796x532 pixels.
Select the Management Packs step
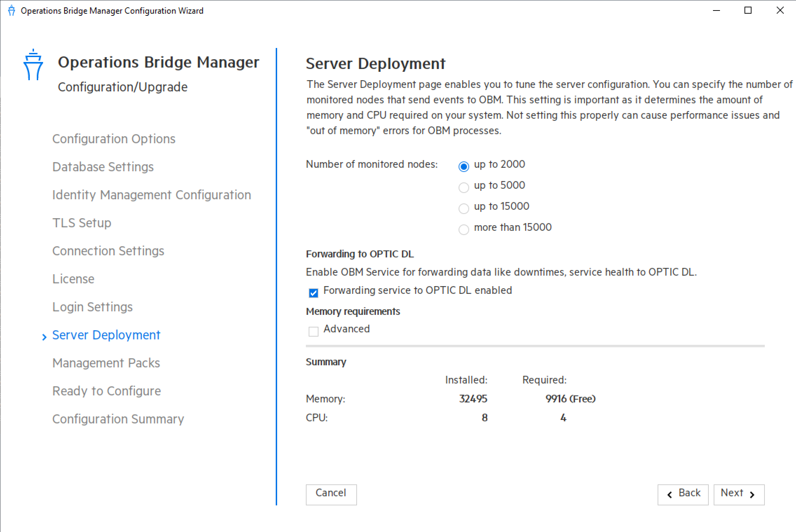point(106,363)
